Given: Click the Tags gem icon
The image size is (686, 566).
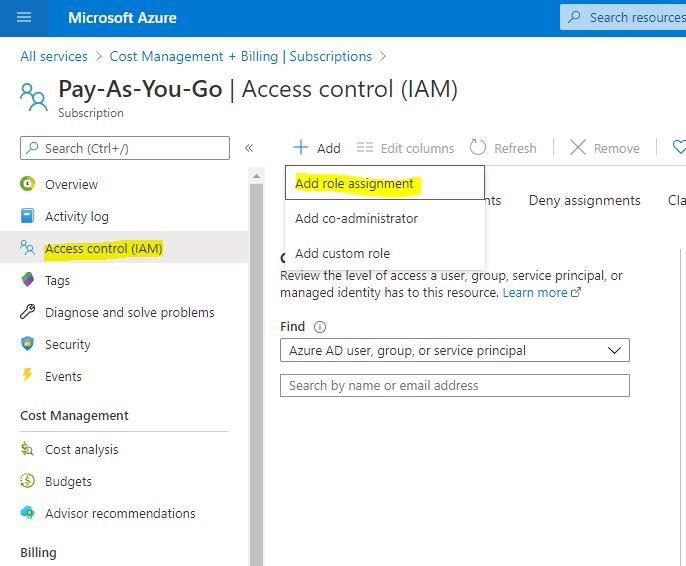Looking at the screenshot, I should pos(28,280).
